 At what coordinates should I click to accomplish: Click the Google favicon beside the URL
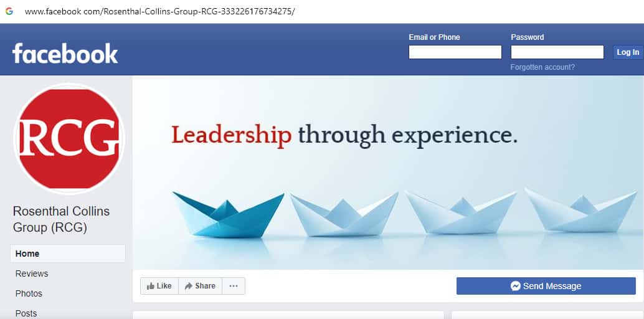click(x=9, y=11)
